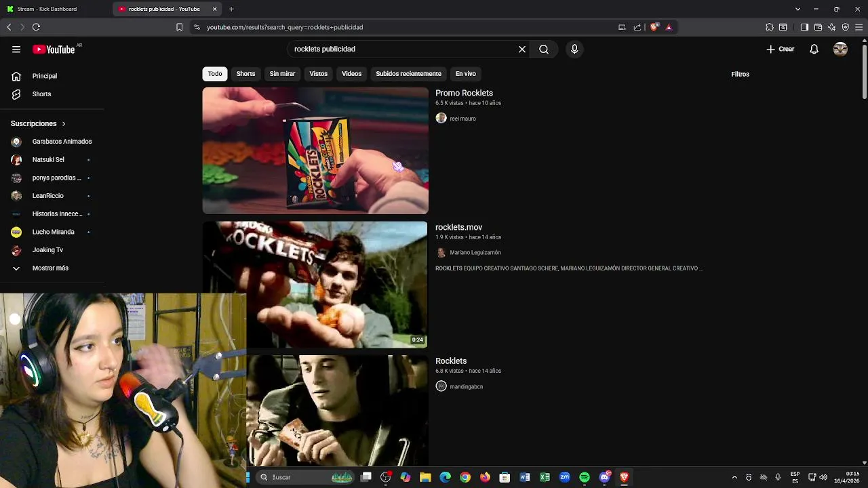Open the Promo Rocklets video thumbnail
Image resolution: width=868 pixels, height=488 pixels.
[315, 150]
